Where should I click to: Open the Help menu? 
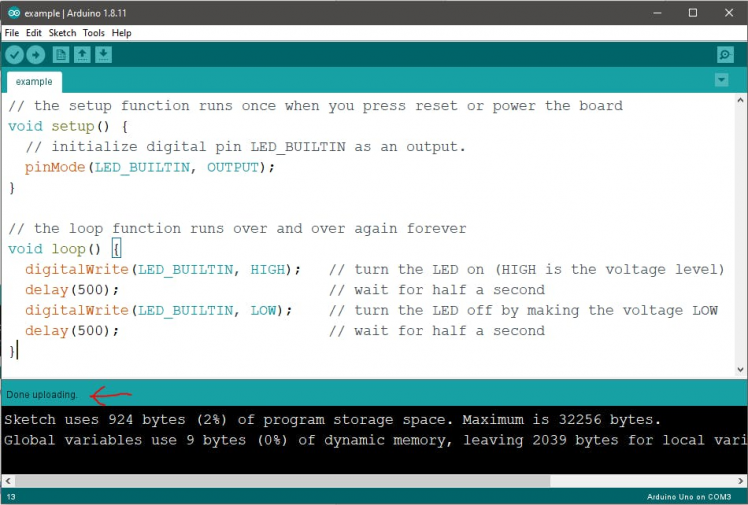coord(122,33)
